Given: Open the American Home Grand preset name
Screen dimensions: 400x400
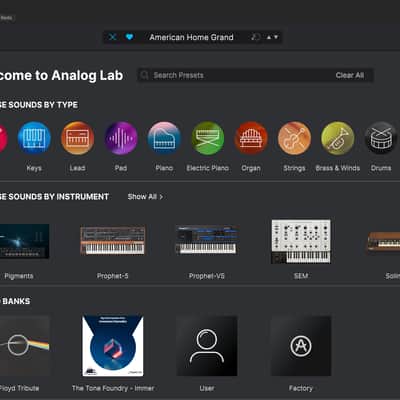Looking at the screenshot, I should 191,37.
